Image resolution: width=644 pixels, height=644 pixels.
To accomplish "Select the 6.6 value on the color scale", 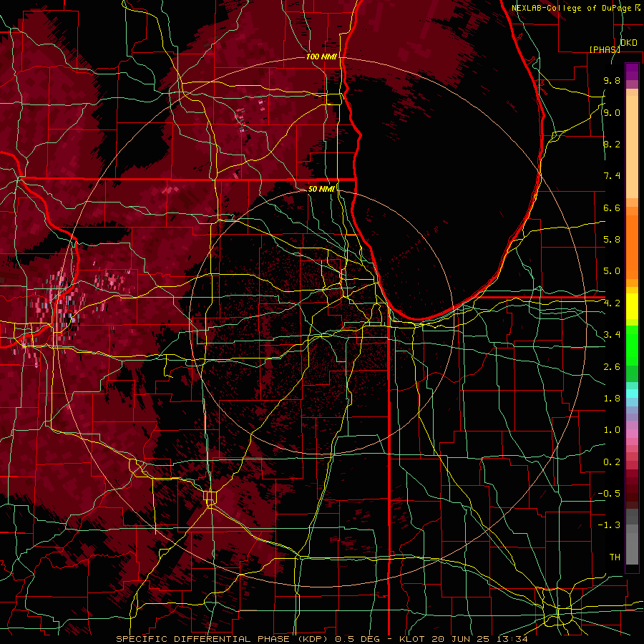I will coord(612,208).
